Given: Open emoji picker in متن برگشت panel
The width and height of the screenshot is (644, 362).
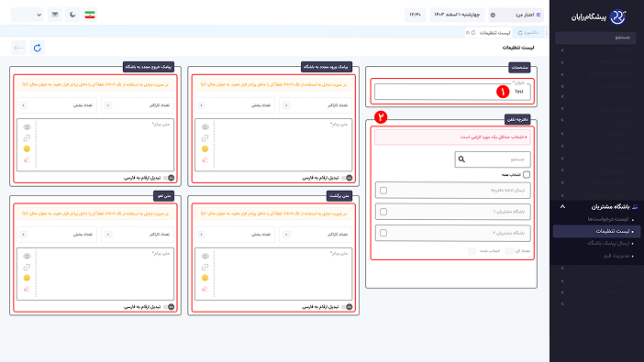Looking at the screenshot, I should (205, 278).
